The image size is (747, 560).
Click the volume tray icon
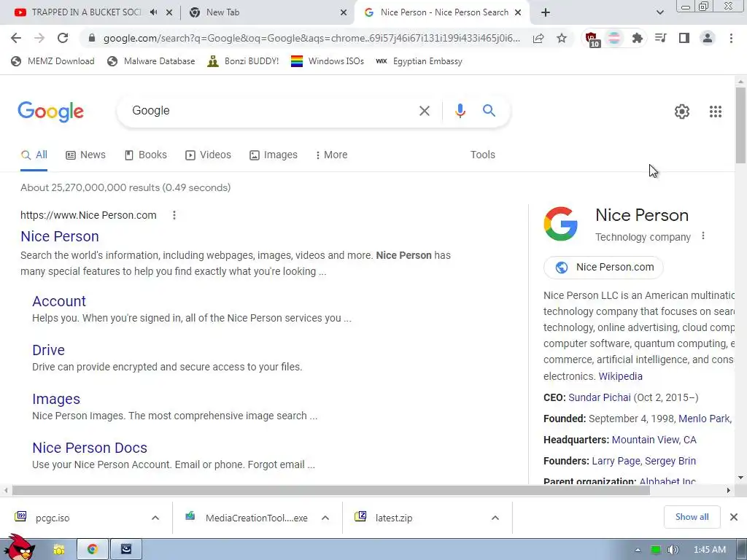pos(673,550)
